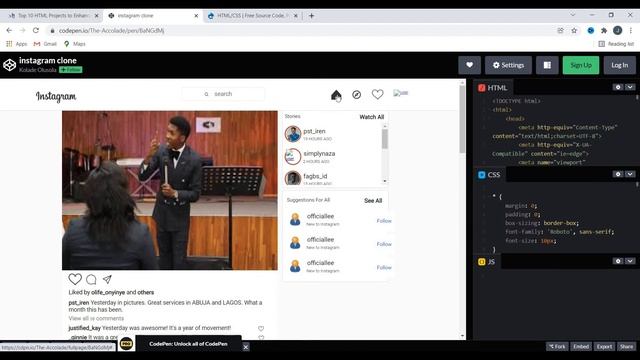Open CodePen Settings button
Viewport: 640px width, 360px height.
[x=508, y=65]
